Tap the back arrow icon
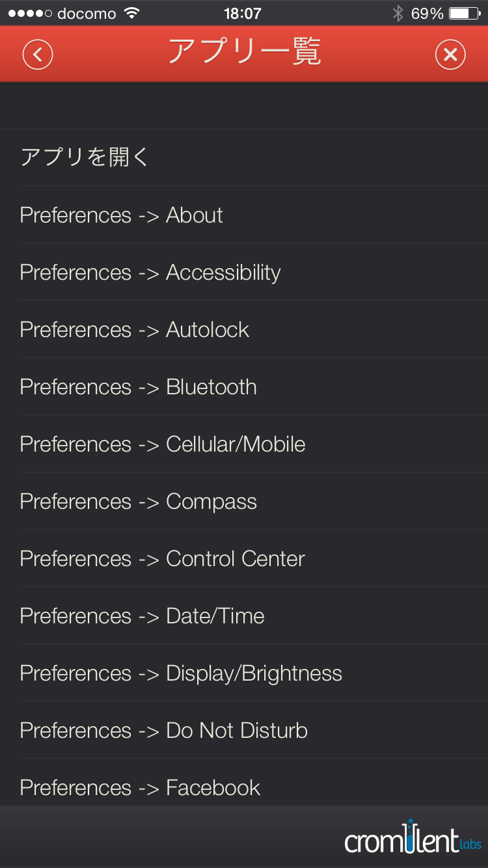Image resolution: width=488 pixels, height=868 pixels. (38, 55)
